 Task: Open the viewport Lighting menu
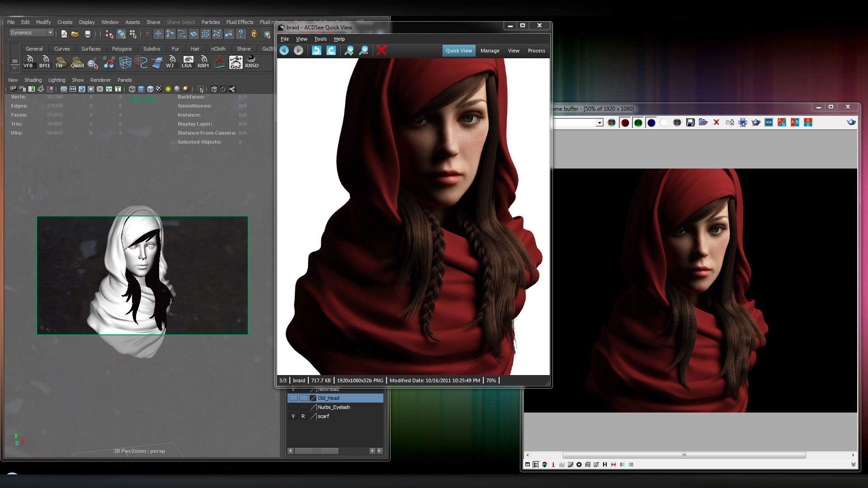(x=57, y=80)
